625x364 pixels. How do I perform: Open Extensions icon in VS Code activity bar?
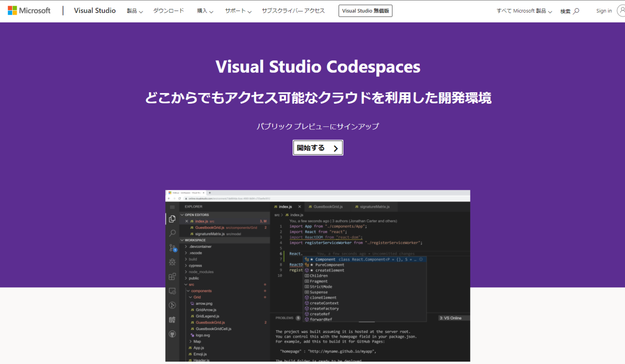click(x=172, y=277)
